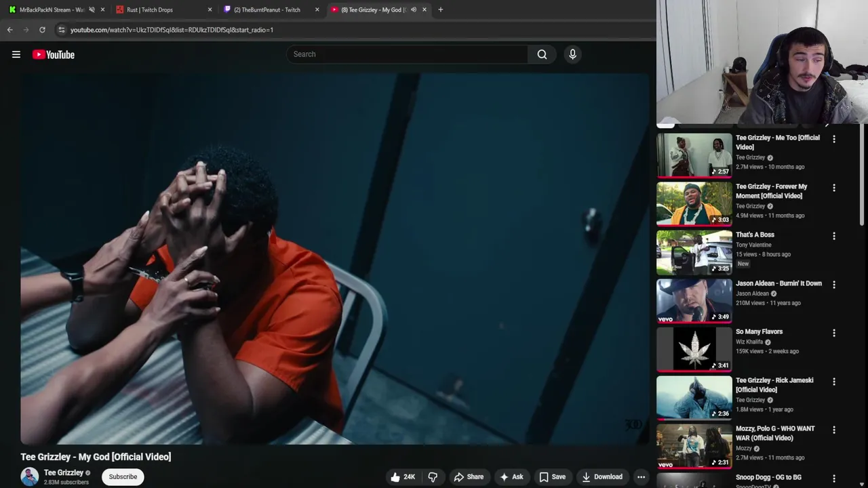Open options for Snoop Dogg OG to BG
Image resolution: width=868 pixels, height=488 pixels.
(x=834, y=479)
